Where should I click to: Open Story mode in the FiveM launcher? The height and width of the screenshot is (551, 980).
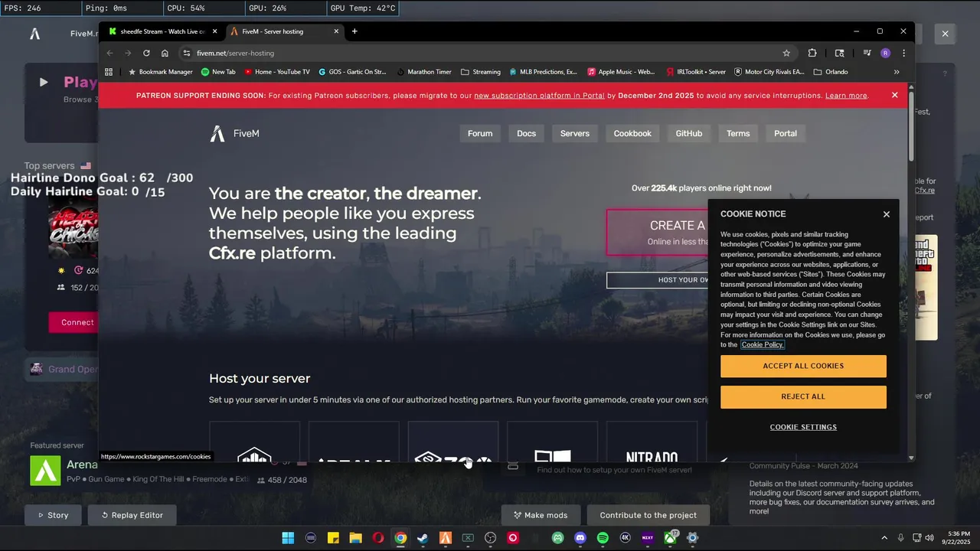[53, 515]
